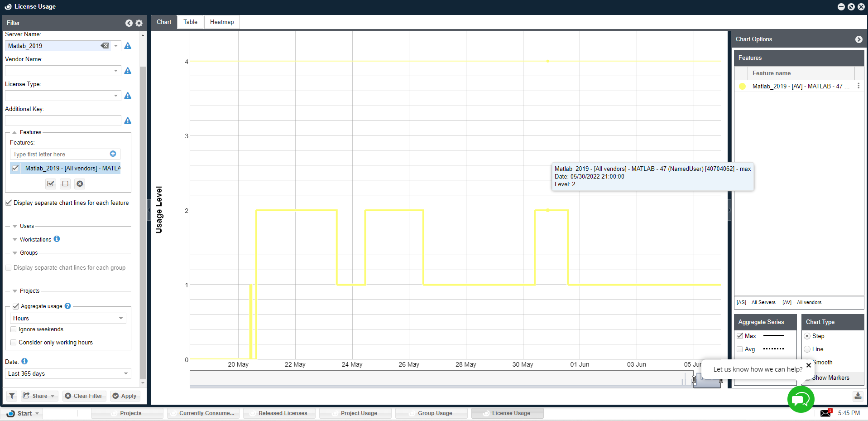Click the filter settings gear icon
The width and height of the screenshot is (868, 421).
pyautogui.click(x=139, y=23)
